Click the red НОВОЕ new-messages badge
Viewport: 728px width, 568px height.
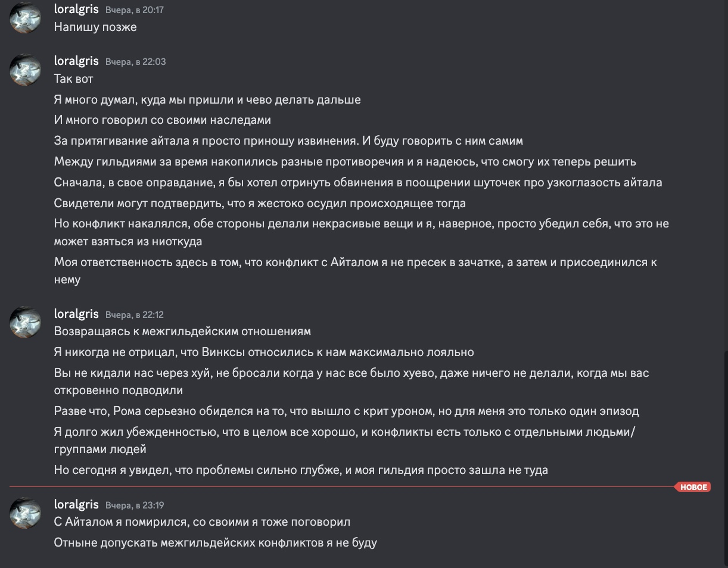(693, 487)
